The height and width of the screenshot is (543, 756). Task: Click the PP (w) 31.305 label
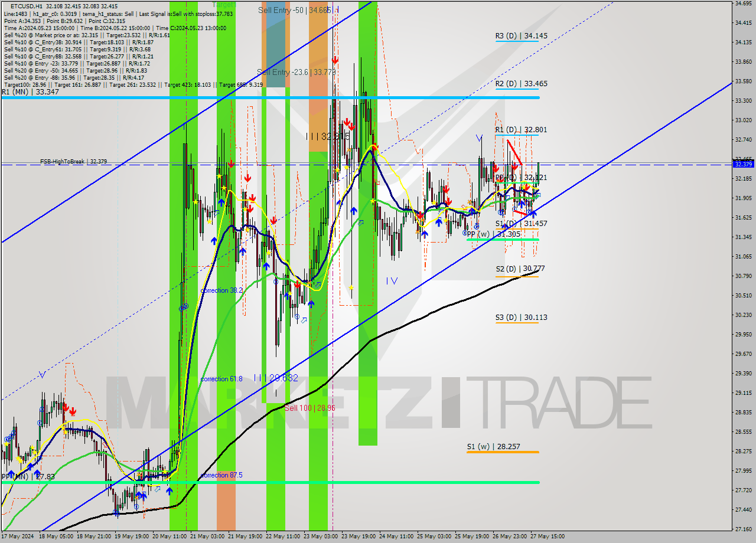(x=493, y=234)
